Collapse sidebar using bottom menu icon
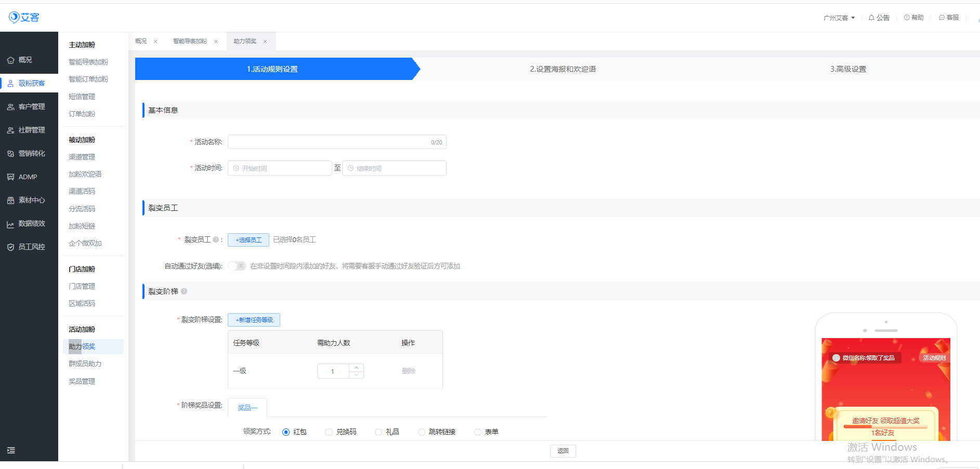The width and height of the screenshot is (980, 469). [11, 450]
